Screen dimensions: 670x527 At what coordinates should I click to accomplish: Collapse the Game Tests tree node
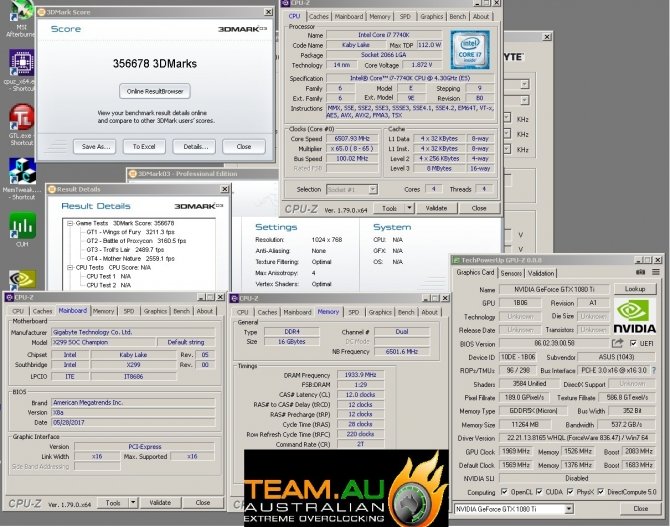coord(70,223)
